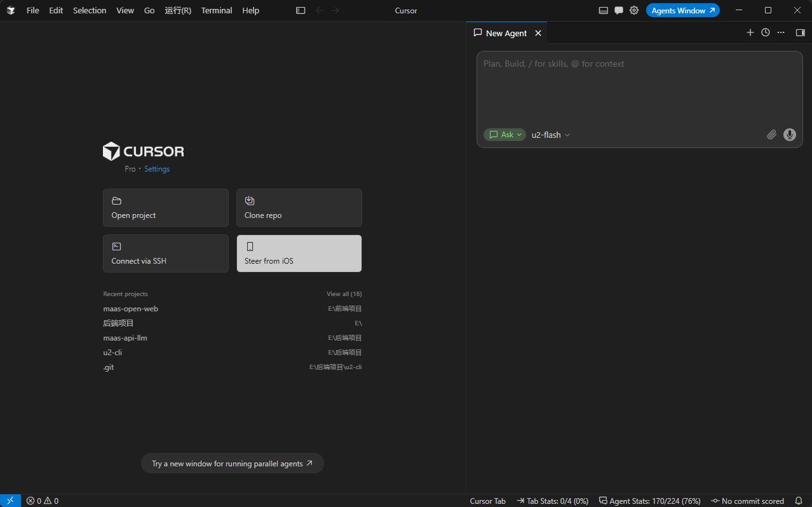Open the Help menu

click(251, 10)
